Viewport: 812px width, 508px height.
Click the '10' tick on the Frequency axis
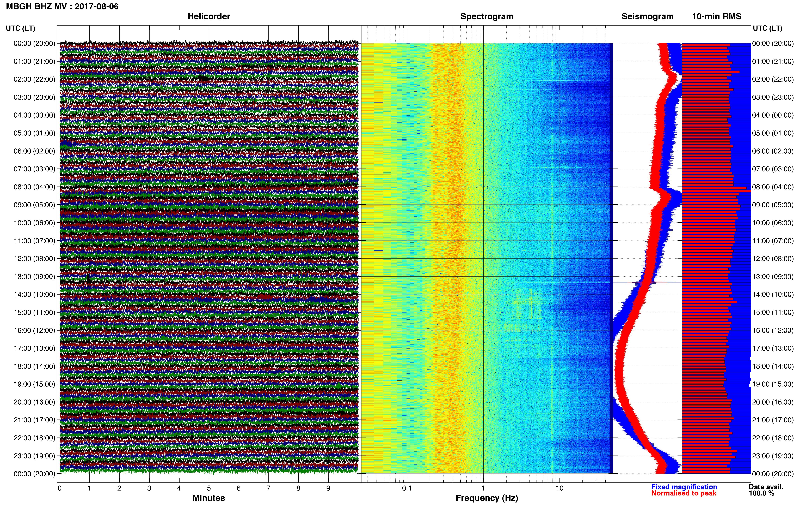tap(559, 488)
